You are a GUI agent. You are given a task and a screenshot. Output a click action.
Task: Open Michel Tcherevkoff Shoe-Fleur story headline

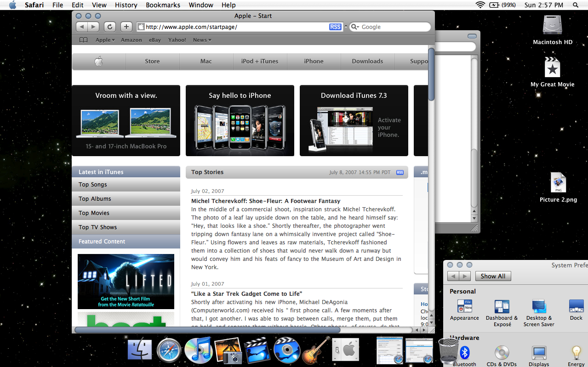click(x=266, y=201)
